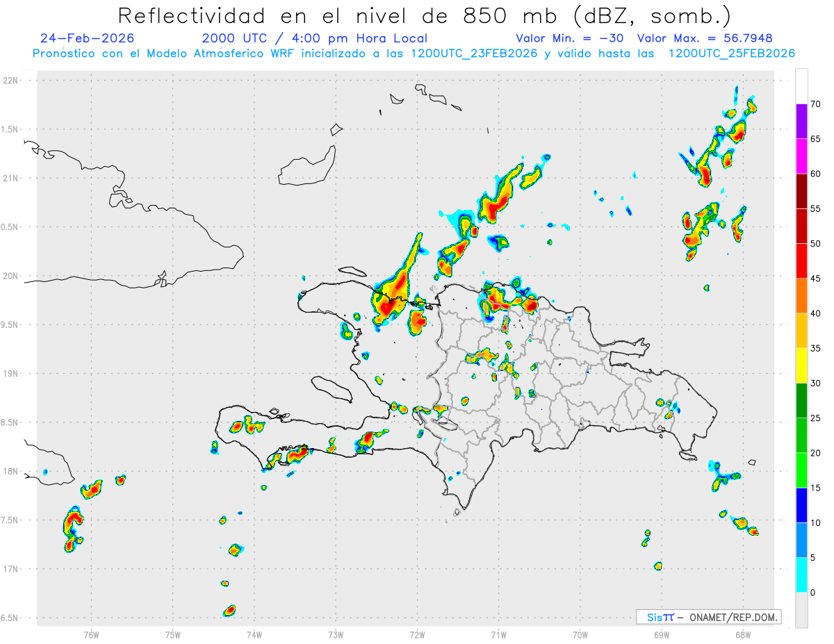The image size is (834, 644).
Task: Select the '20N' latitude axis label
Action: [x=12, y=276]
